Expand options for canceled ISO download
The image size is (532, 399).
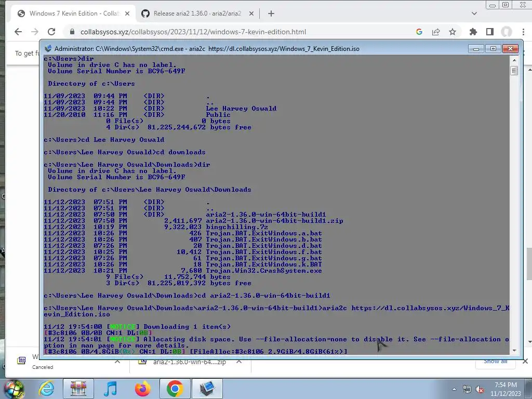117,362
